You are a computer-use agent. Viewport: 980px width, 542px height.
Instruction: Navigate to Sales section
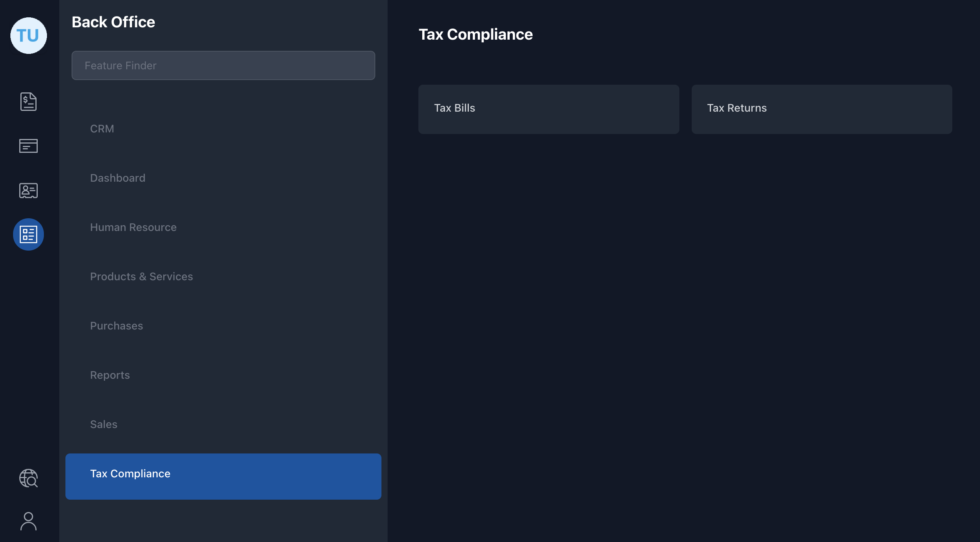223,424
